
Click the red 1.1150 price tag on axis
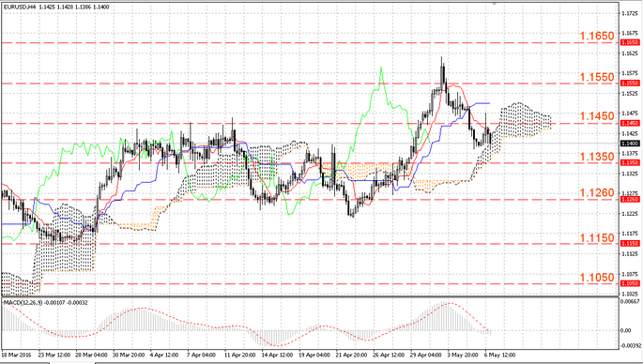[630, 244]
